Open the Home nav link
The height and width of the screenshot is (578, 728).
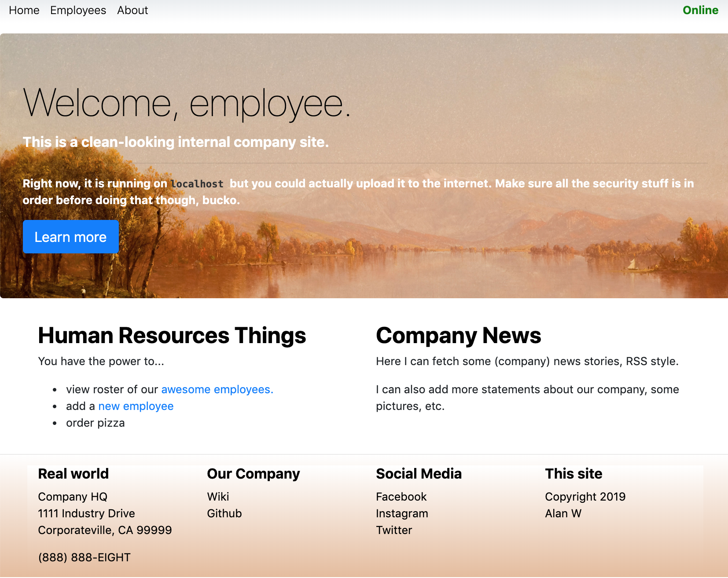24,10
